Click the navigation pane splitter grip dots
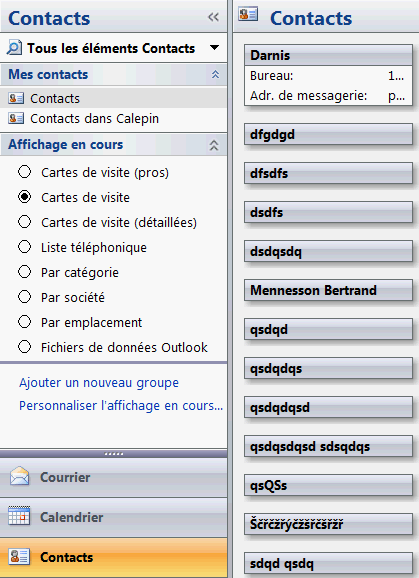Viewport: 419px width, 578px height. tap(114, 453)
